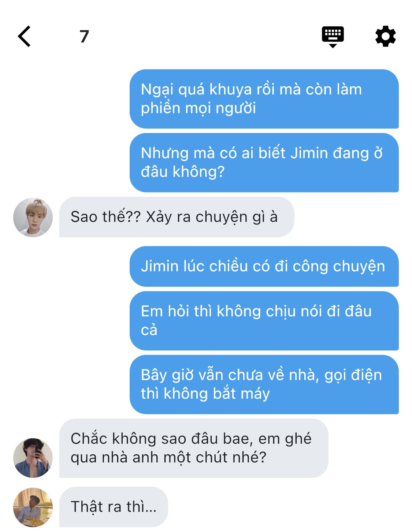Select the 'Jimin lúc chiều có đi công chuyện' bubble
This screenshot has width=412, height=532.
[x=264, y=266]
